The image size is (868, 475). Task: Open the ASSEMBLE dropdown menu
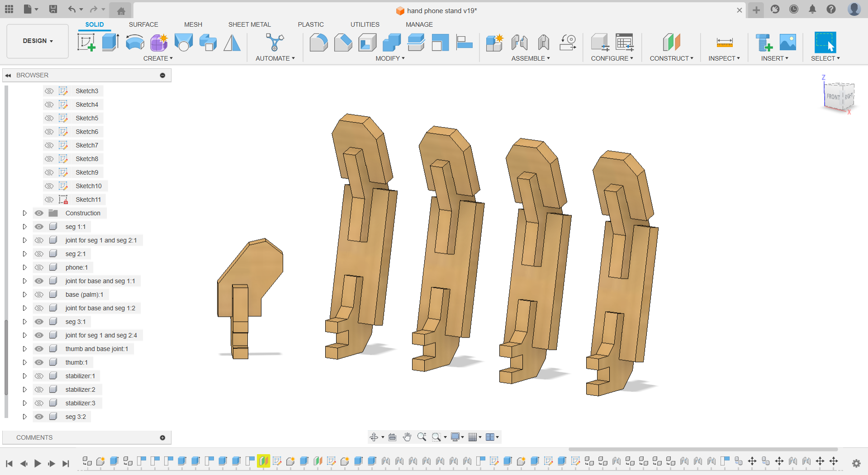pos(531,58)
